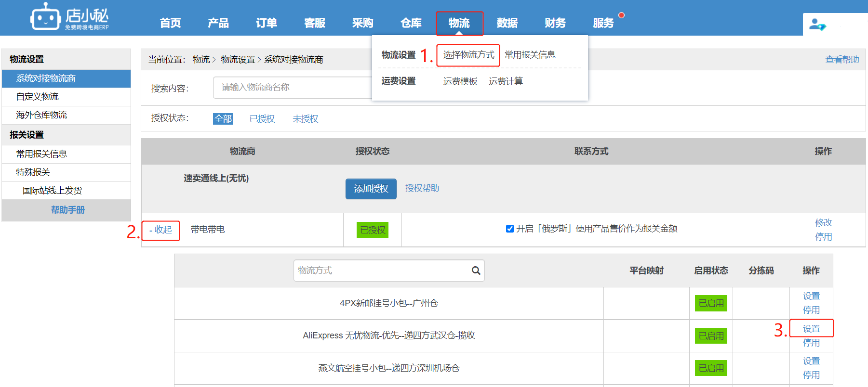
Task: Click 设置 for AliExpress 无忧物流 row
Action: tap(811, 329)
